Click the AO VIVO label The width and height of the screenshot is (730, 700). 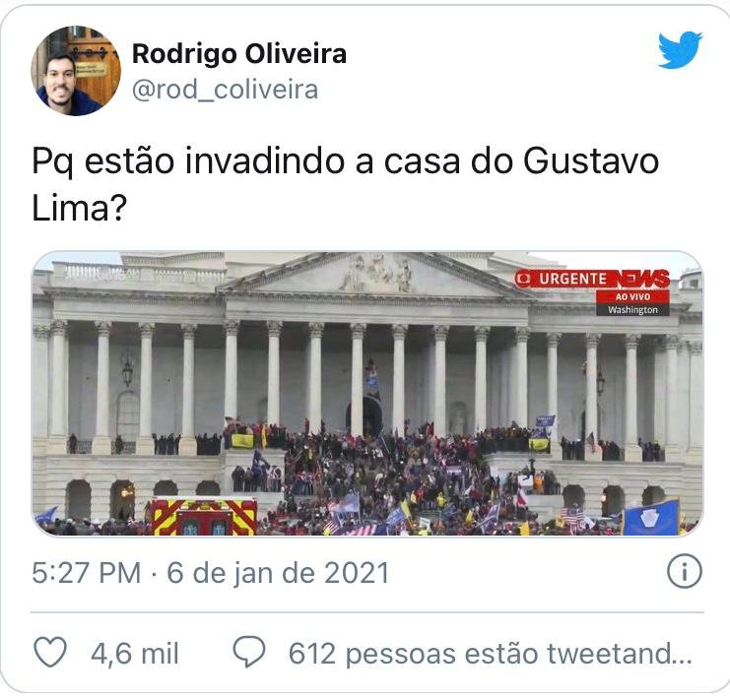pos(632,296)
